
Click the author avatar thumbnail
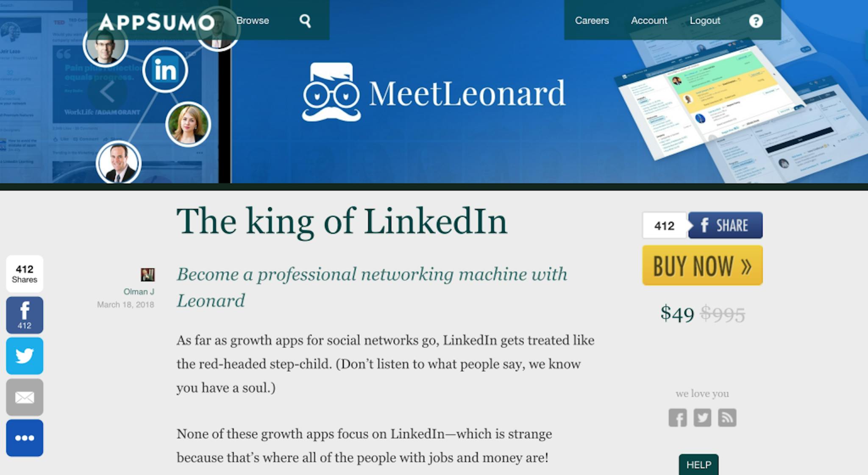(147, 275)
